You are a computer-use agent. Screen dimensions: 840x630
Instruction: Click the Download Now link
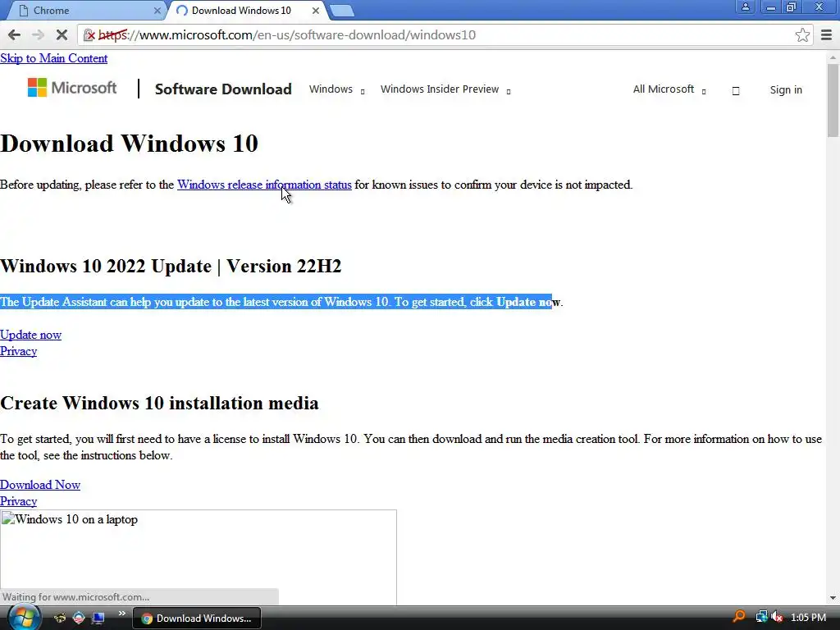click(x=40, y=485)
